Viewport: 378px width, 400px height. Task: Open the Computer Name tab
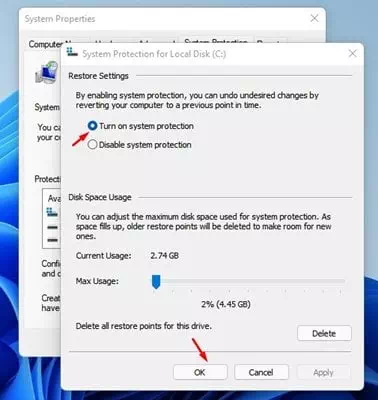pos(46,44)
